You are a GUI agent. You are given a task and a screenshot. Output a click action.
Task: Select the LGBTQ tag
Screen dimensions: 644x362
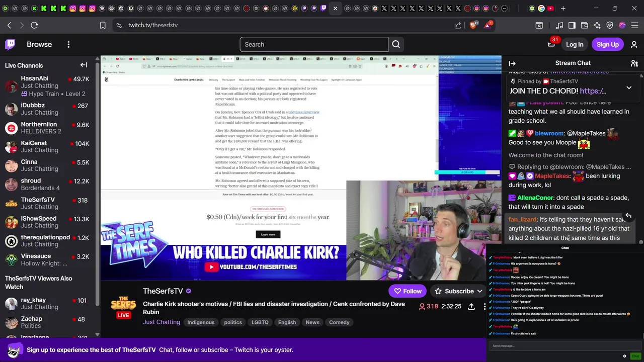pyautogui.click(x=260, y=322)
